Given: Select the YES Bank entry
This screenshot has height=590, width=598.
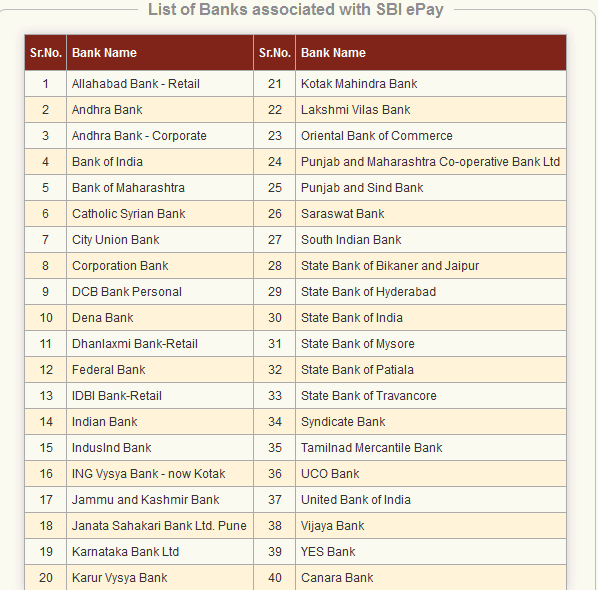Looking at the screenshot, I should pyautogui.click(x=328, y=551).
